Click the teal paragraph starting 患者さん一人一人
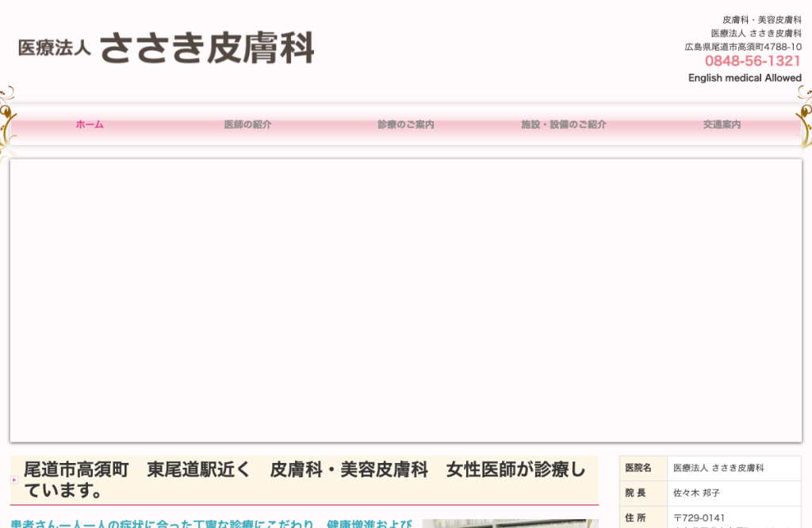This screenshot has height=528, width=812. pos(211,523)
